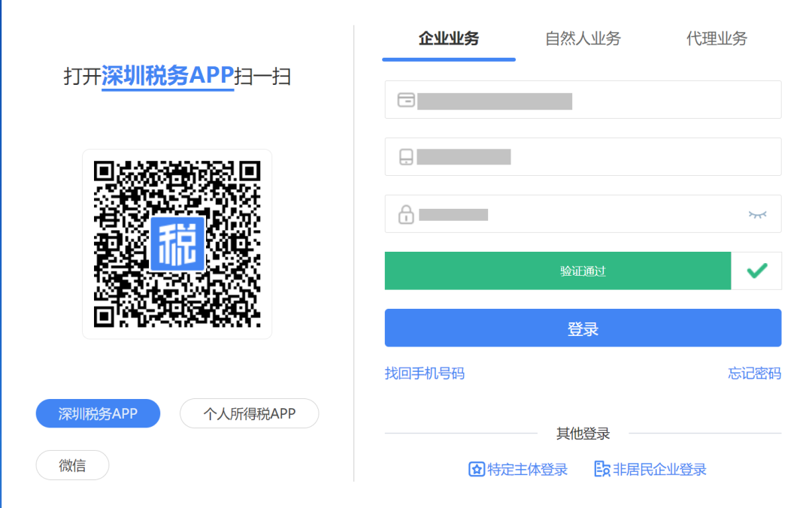
Task: Toggle password visibility with the eye icon
Action: [757, 214]
